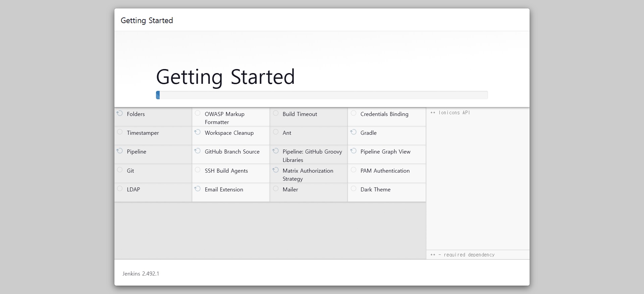
Task: Click the PAM Authentication pending circle
Action: [354, 170]
